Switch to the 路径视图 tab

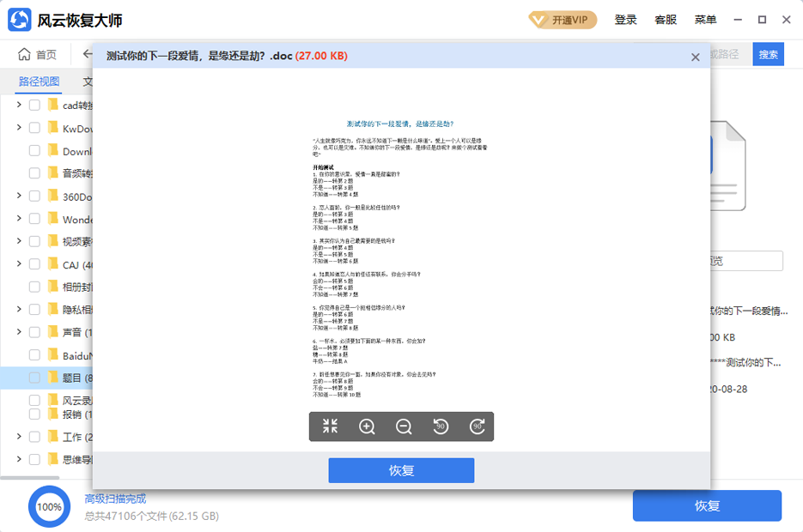tap(38, 82)
